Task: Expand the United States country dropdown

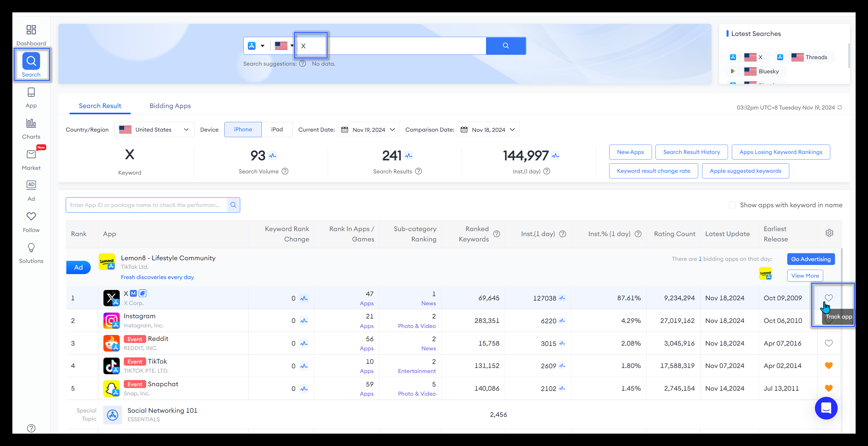Action: (154, 130)
